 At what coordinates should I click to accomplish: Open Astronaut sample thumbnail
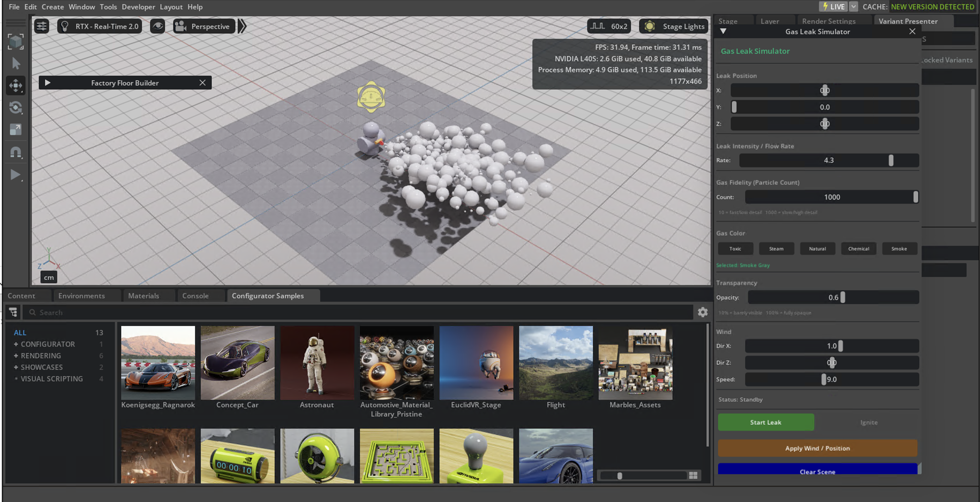(x=317, y=363)
